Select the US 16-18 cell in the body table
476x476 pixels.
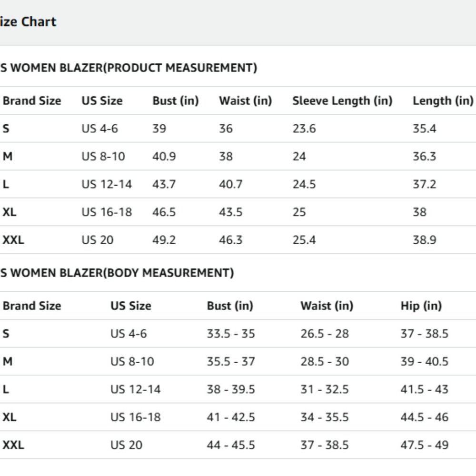(x=135, y=417)
